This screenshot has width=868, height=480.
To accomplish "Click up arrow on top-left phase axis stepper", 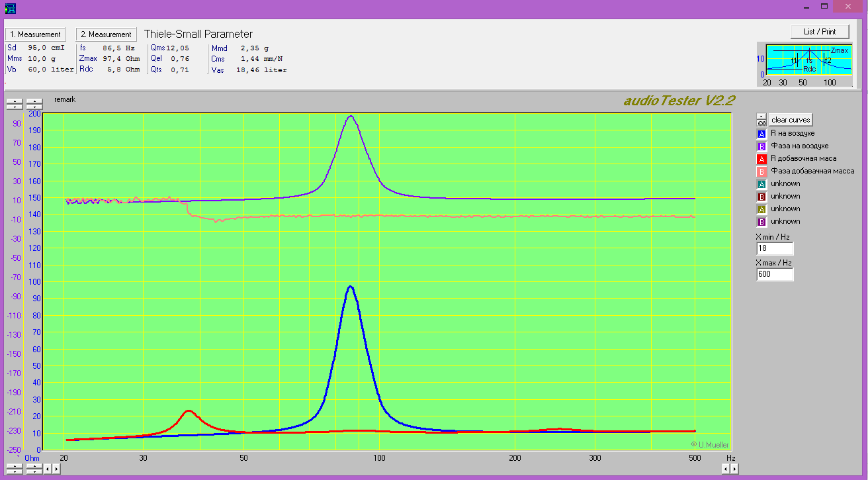I will (14, 102).
